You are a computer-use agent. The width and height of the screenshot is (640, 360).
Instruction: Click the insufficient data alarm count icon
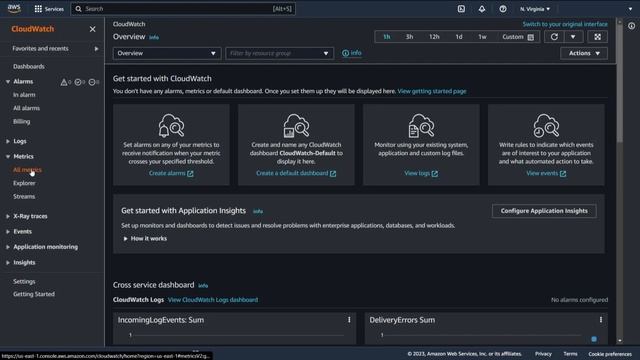click(92, 82)
